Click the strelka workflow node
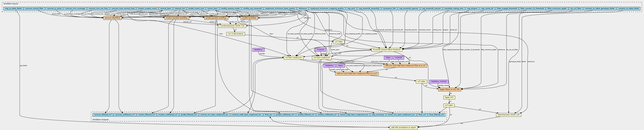 [249, 18]
